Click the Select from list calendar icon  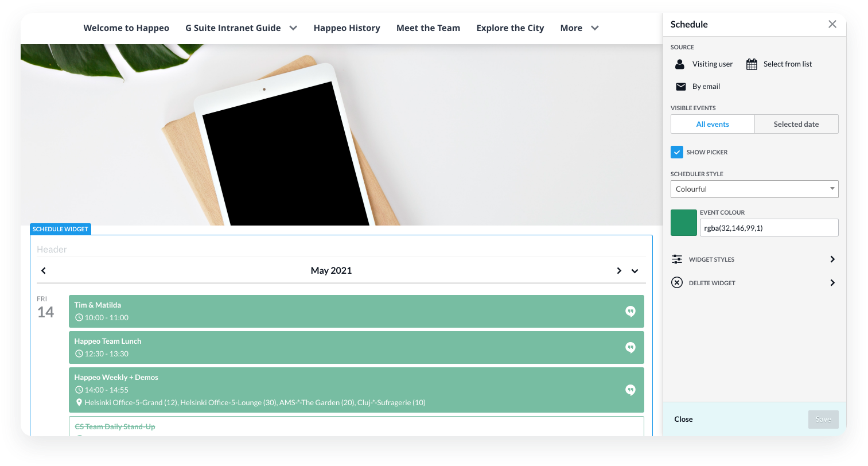(x=752, y=64)
